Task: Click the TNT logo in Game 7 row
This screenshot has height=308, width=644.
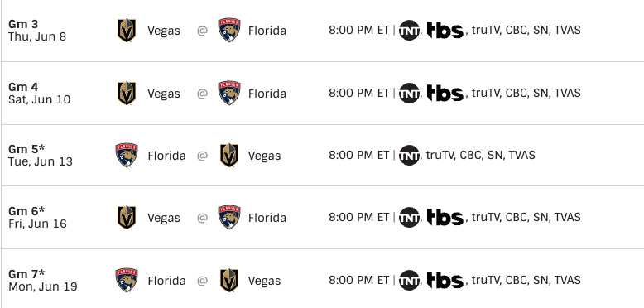Action: 409,280
